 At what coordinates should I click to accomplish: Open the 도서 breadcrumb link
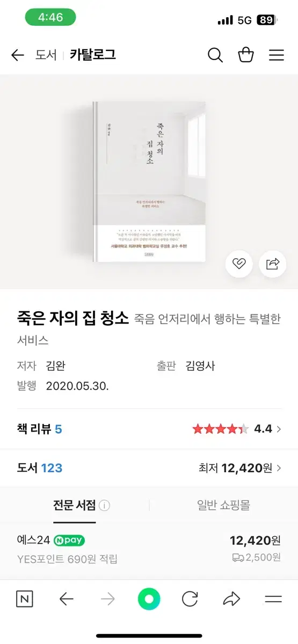point(46,55)
